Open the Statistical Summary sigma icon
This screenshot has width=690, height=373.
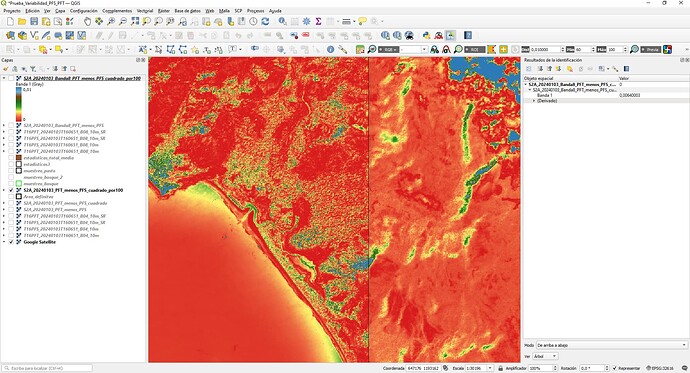click(318, 21)
